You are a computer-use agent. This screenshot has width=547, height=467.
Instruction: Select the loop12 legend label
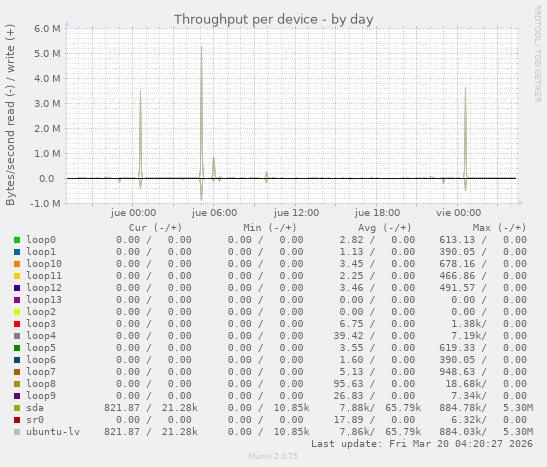44,288
